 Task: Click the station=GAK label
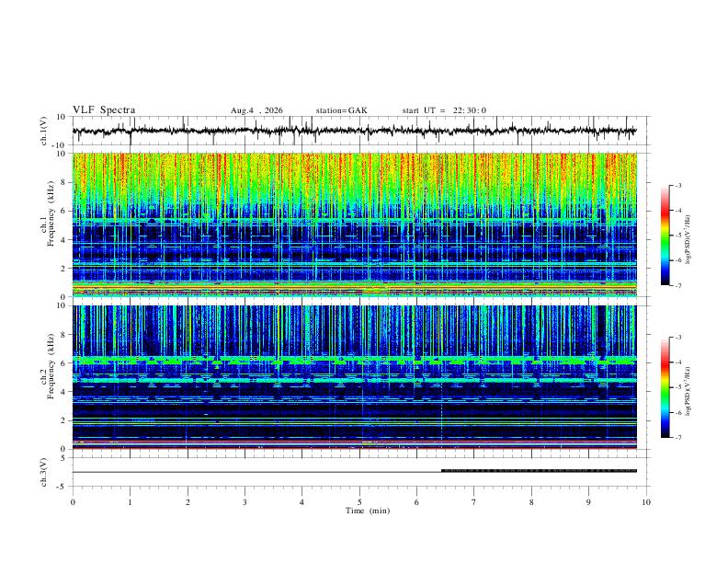tap(342, 110)
